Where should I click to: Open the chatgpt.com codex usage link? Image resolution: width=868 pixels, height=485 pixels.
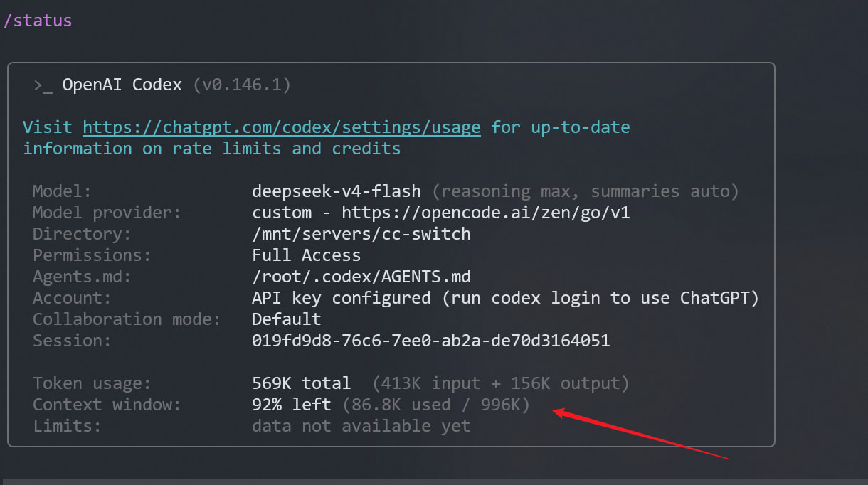click(x=282, y=127)
